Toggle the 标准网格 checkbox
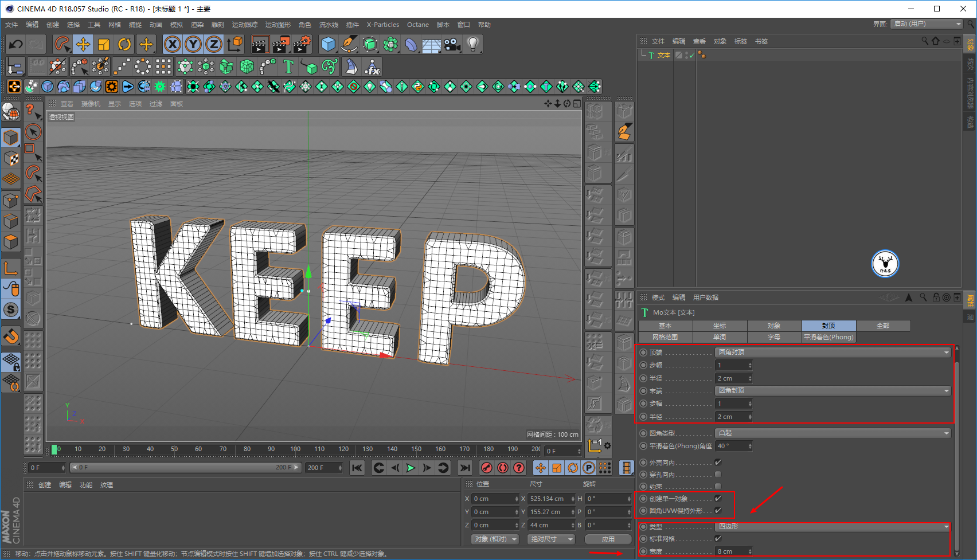This screenshot has width=977, height=560. click(718, 539)
